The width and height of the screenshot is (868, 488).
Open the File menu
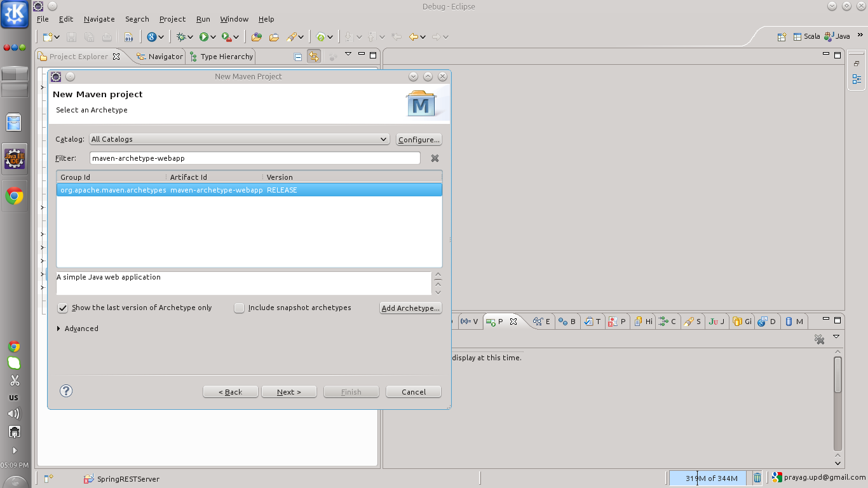click(x=43, y=19)
